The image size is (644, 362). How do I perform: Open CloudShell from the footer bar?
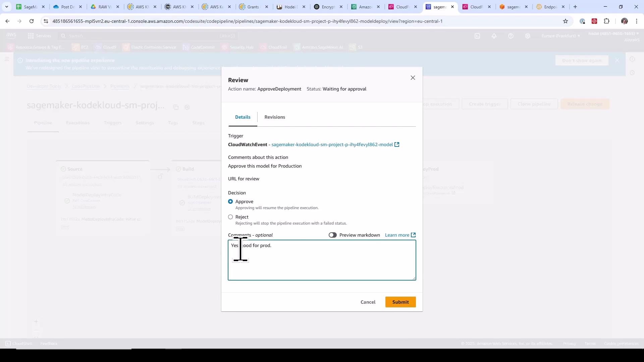click(19, 344)
